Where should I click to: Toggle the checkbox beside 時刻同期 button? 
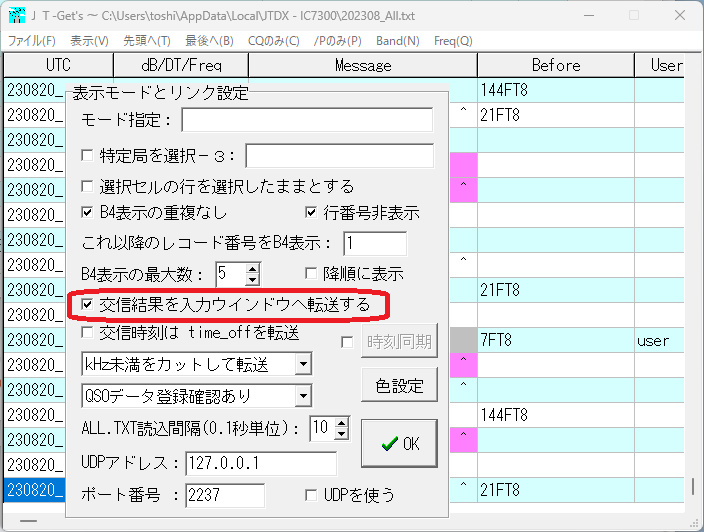pyautogui.click(x=347, y=343)
